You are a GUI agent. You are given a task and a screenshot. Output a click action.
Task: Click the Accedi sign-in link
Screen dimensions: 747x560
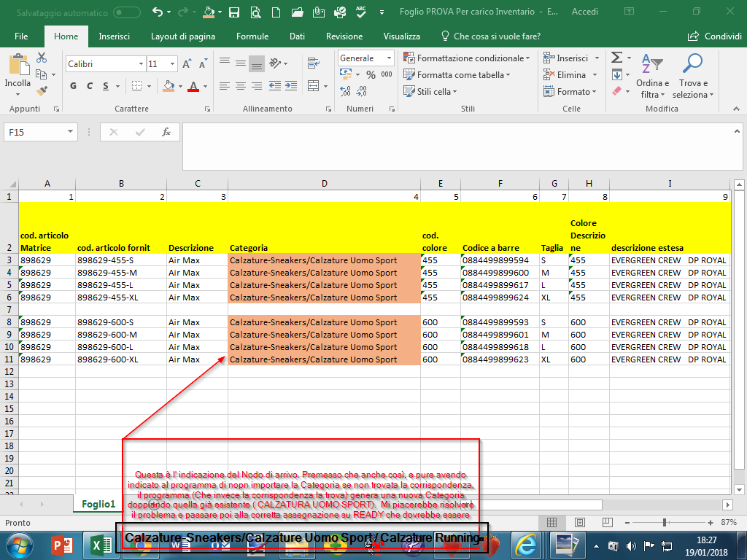[585, 12]
